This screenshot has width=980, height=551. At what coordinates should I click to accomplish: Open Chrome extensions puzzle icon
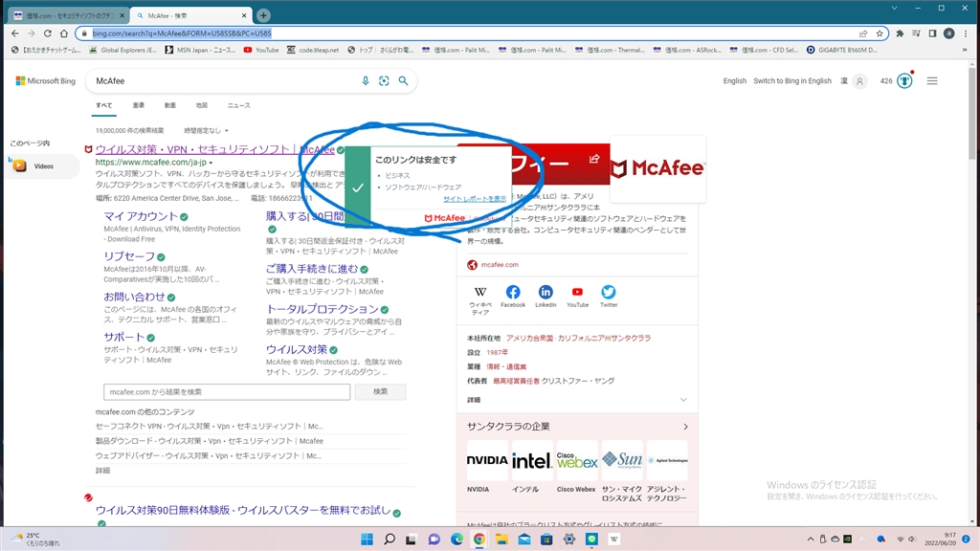pos(900,33)
